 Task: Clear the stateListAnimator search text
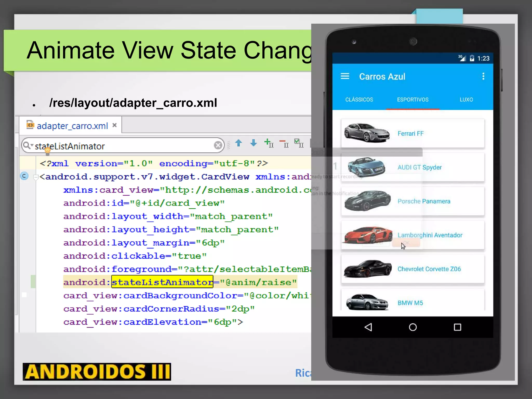click(218, 145)
